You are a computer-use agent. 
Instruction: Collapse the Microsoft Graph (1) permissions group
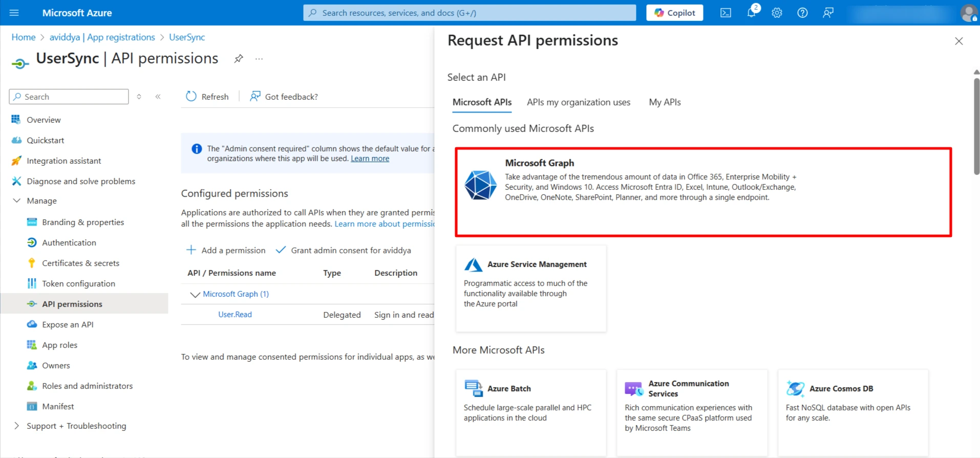point(195,294)
